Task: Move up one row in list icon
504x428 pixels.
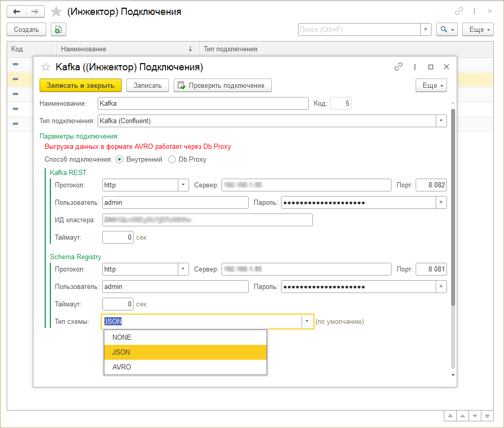Action: point(462,416)
